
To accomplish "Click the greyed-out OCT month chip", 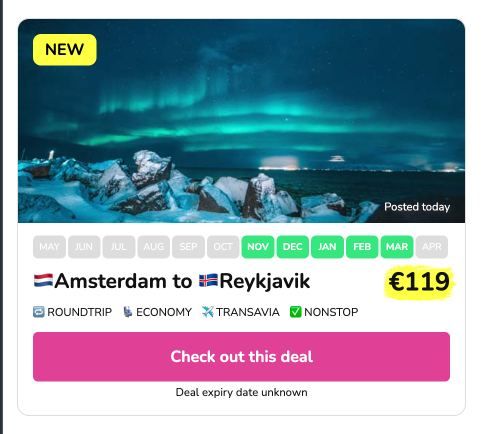I will pos(223,247).
